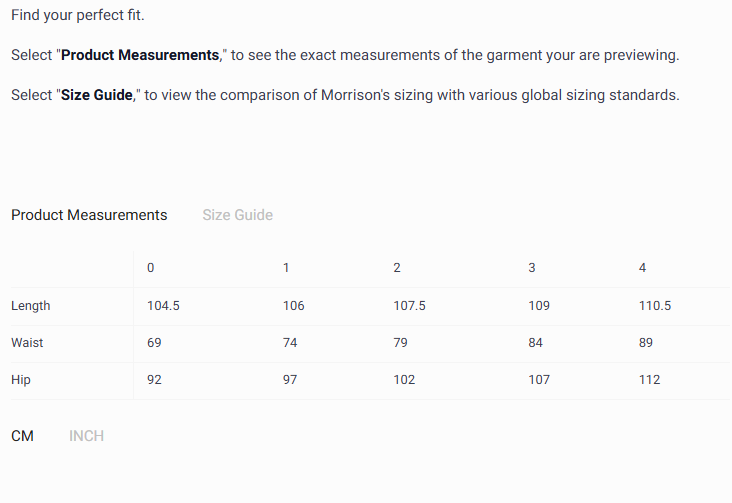Click the hip value 102

[404, 380]
